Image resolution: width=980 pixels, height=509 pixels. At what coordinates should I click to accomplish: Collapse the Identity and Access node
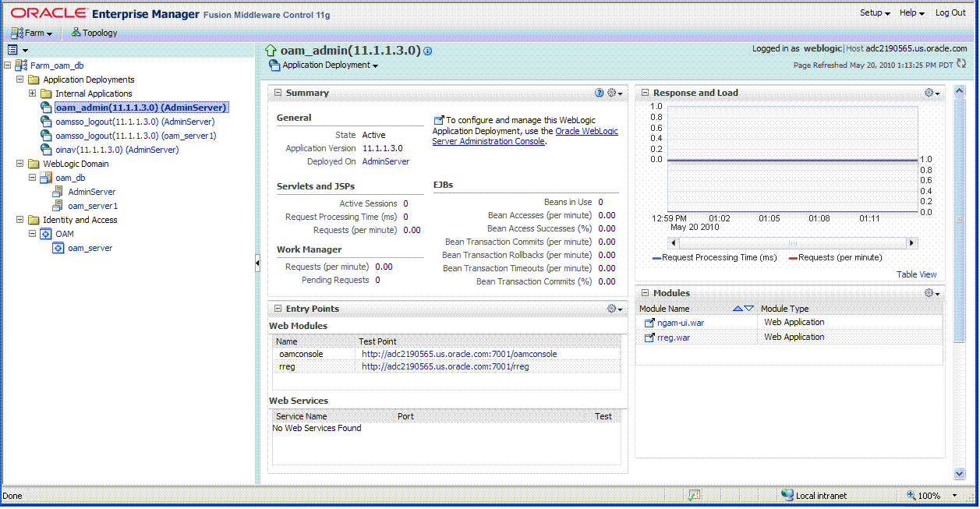pyautogui.click(x=19, y=220)
